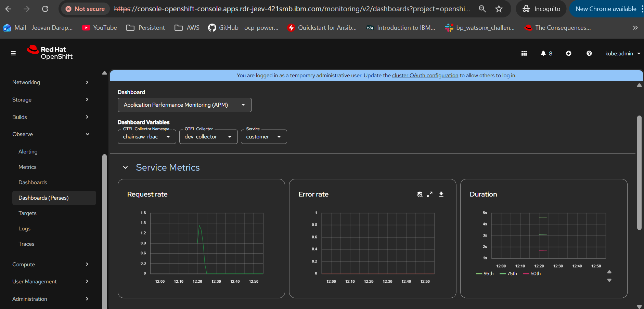This screenshot has height=309, width=644.
Task: Open notifications bell with 8 alerts
Action: point(546,53)
